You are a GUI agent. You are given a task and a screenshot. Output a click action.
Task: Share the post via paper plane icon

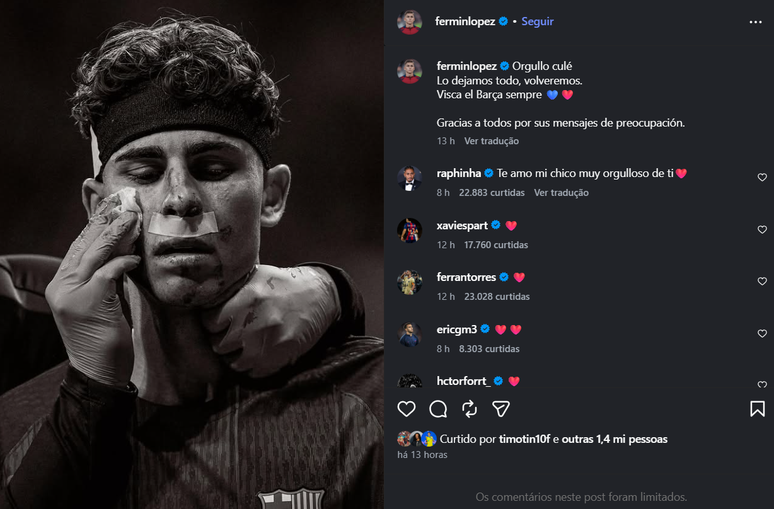coord(501,409)
